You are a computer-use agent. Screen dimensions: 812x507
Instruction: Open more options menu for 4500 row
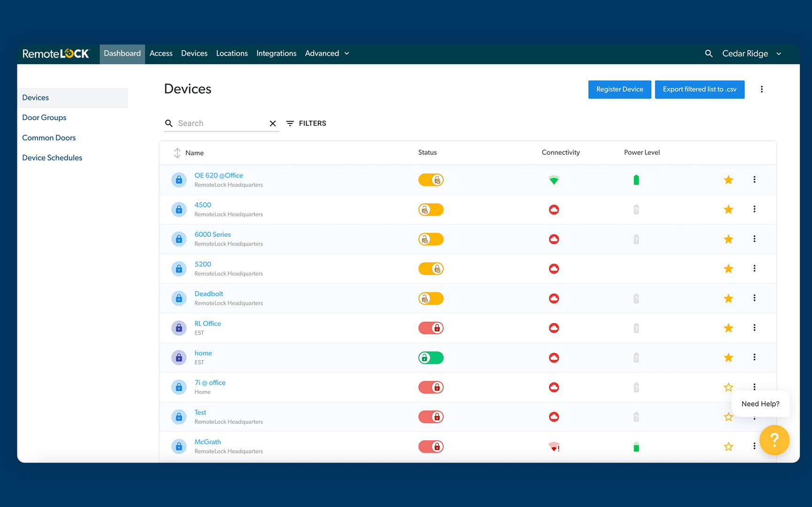click(x=754, y=209)
